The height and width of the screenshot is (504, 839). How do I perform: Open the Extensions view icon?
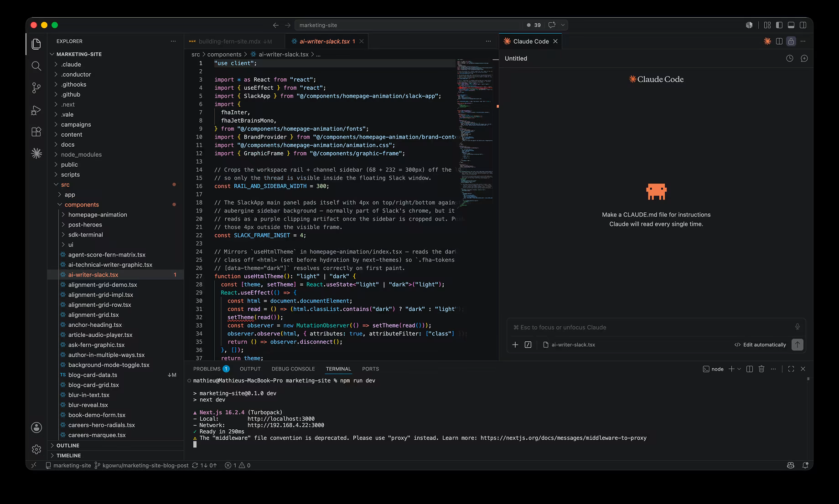pyautogui.click(x=36, y=132)
